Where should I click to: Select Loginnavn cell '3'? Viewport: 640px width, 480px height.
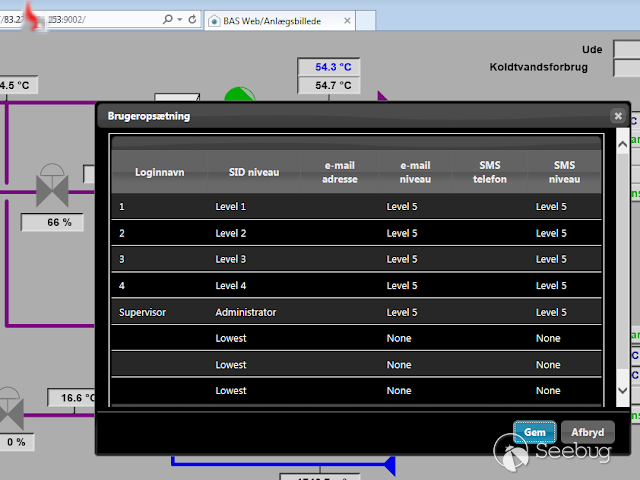tap(122, 259)
